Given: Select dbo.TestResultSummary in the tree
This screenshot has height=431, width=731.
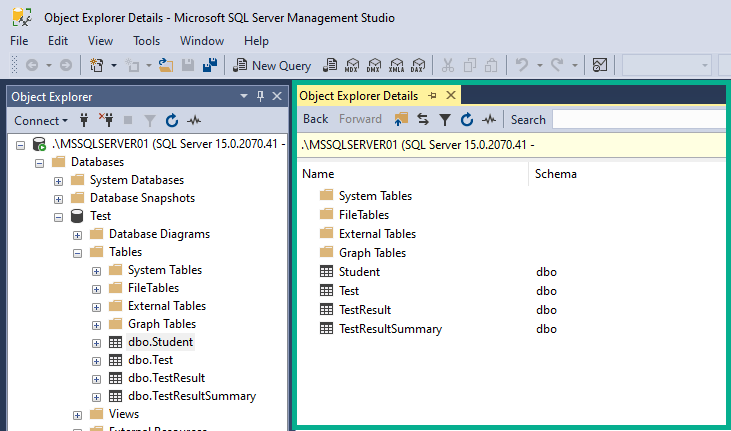Looking at the screenshot, I should tap(192, 396).
